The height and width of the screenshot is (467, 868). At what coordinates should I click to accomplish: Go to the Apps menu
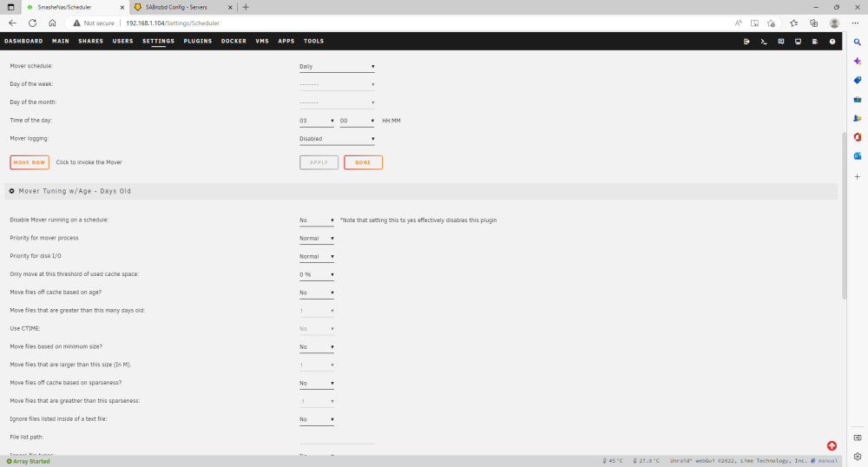[x=286, y=41]
